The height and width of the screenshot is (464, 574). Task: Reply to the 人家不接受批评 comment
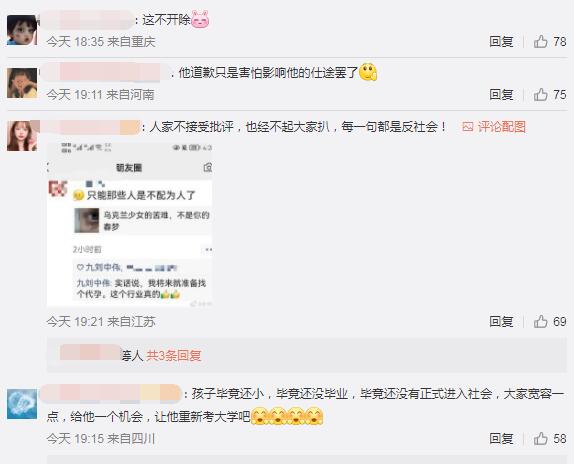501,322
